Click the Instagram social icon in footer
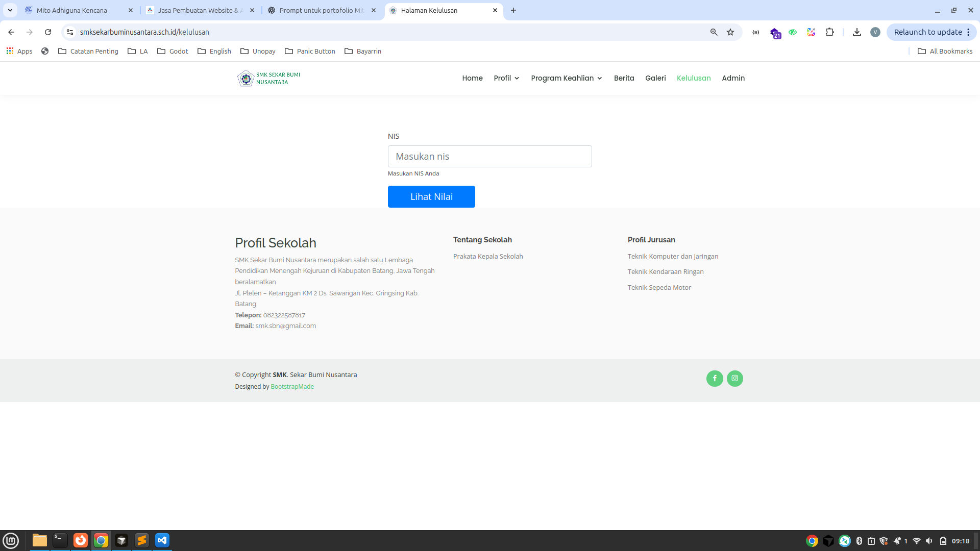 pos(734,378)
